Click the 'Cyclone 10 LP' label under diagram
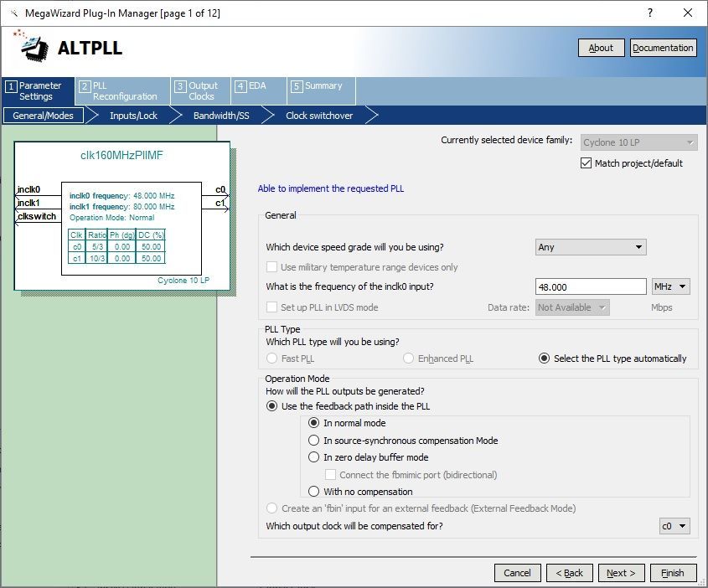 (x=183, y=281)
